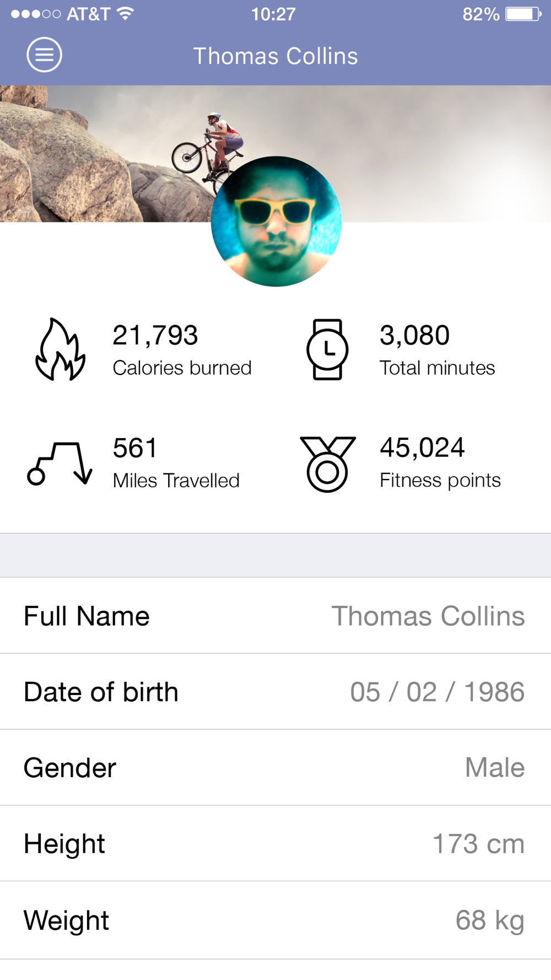Tap the 10:27 clock in status bar
Screen dimensions: 551x980
coord(273,14)
